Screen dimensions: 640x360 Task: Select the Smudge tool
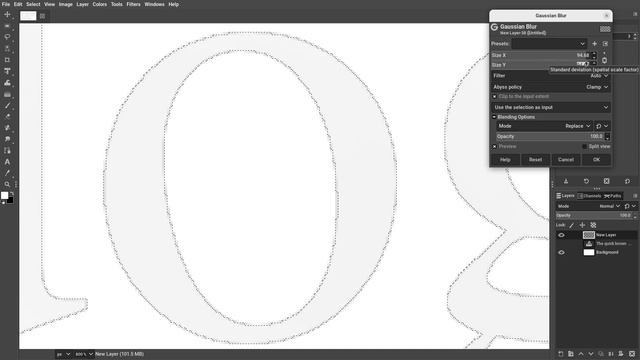click(x=7, y=139)
